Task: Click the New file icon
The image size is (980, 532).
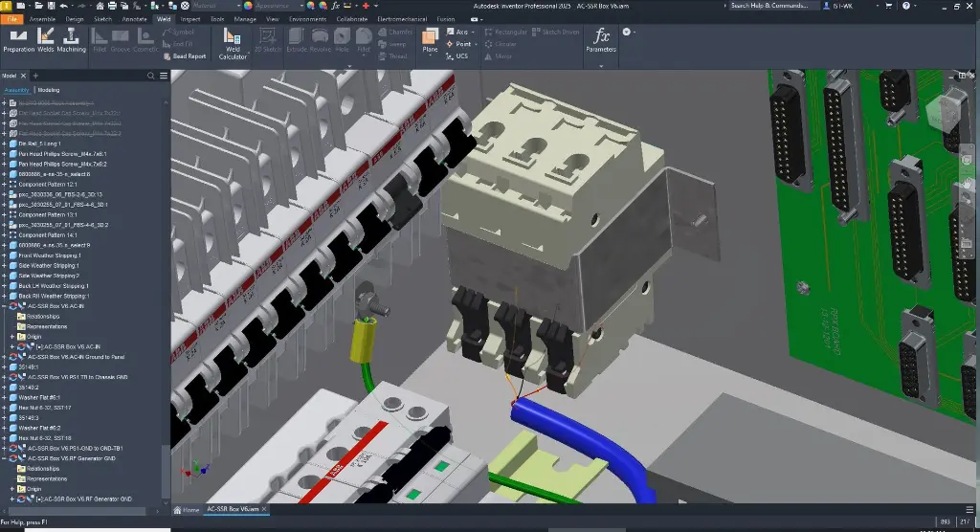Action: pyautogui.click(x=21, y=6)
